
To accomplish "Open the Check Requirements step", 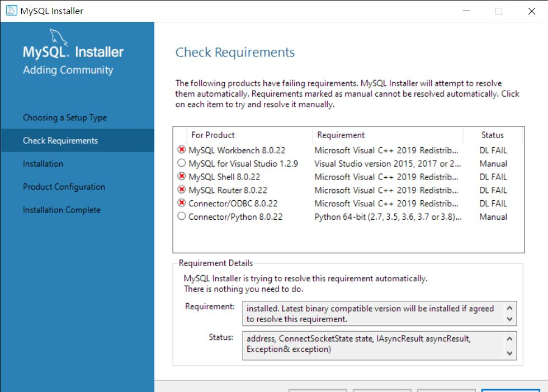I will (60, 140).
